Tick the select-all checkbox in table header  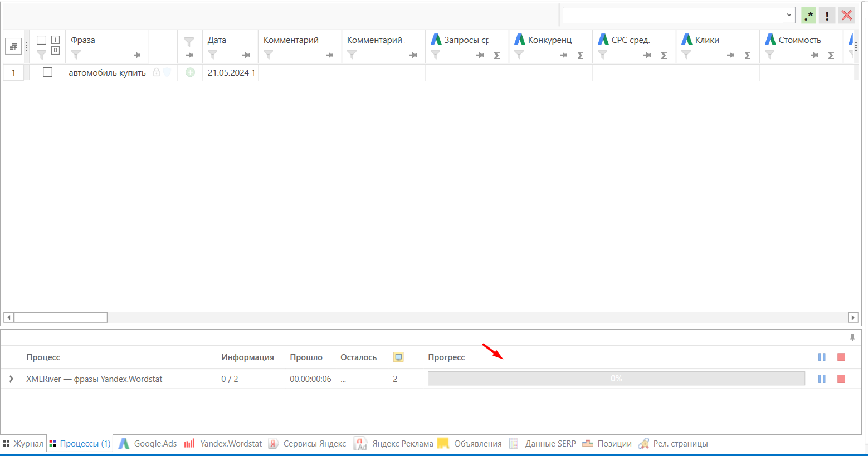click(41, 40)
